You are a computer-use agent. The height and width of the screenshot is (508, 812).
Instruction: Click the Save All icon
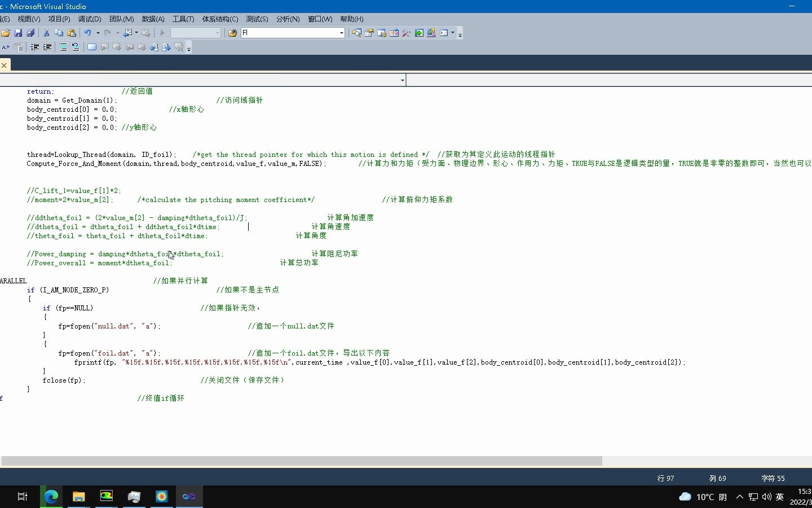tap(30, 33)
